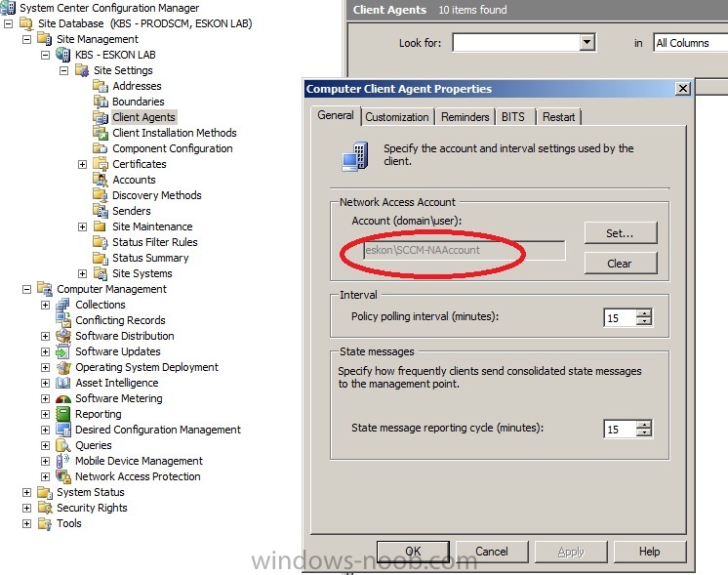Click the Software Updates node icon
The image size is (728, 575).
[62, 351]
